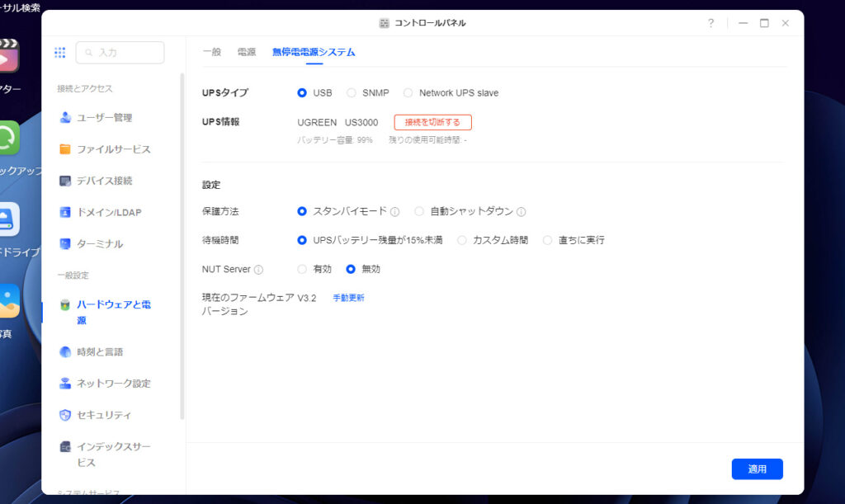The width and height of the screenshot is (845, 504).
Task: Open ターミナル settings
Action: pyautogui.click(x=99, y=244)
